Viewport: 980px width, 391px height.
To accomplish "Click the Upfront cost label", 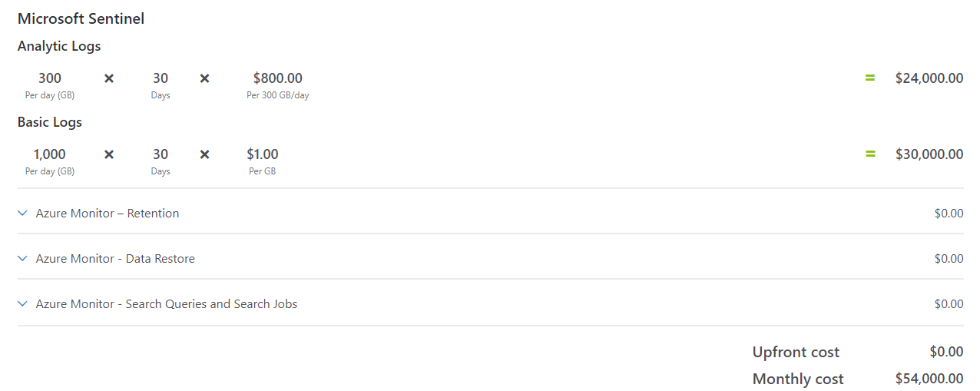I will 796,353.
